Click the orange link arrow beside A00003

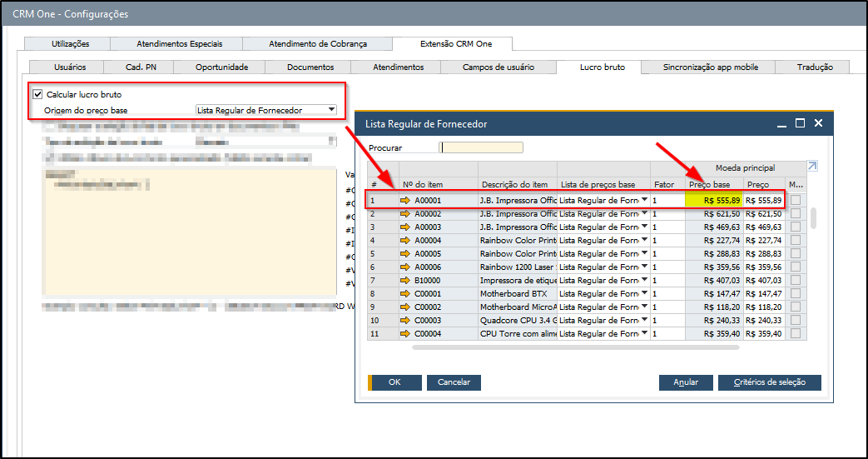click(406, 227)
